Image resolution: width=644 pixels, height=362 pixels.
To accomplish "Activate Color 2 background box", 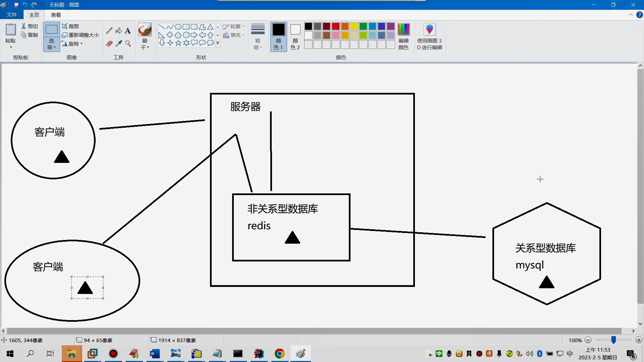I will 295,37.
